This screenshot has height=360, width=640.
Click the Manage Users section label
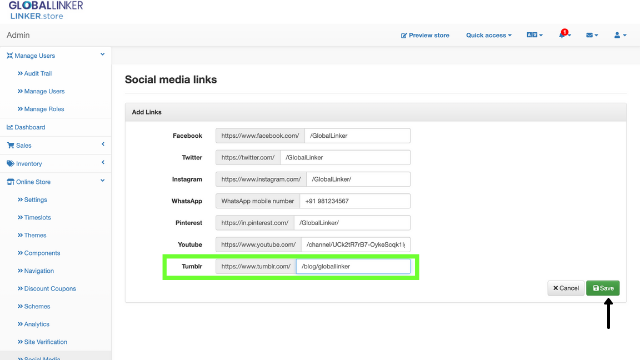tap(35, 56)
